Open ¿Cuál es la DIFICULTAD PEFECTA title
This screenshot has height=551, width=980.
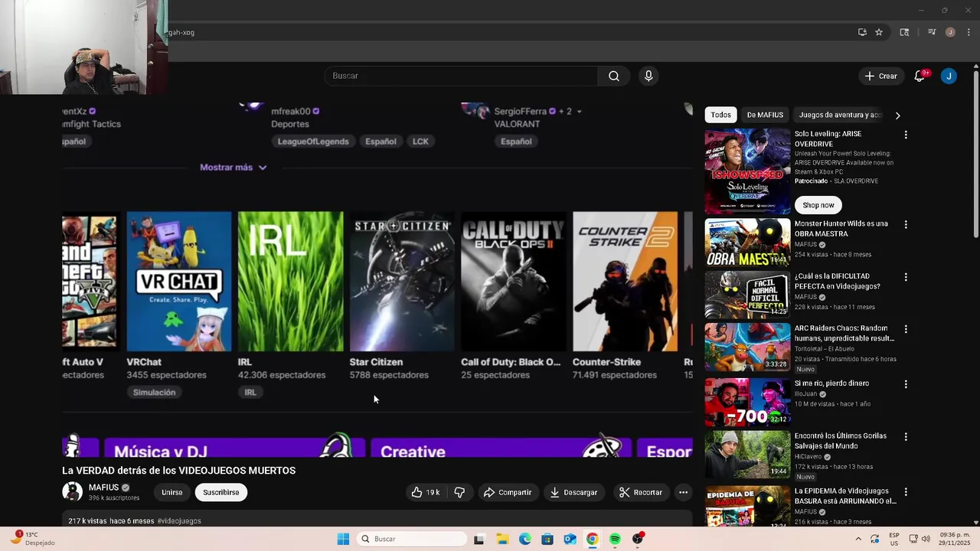[x=837, y=281]
